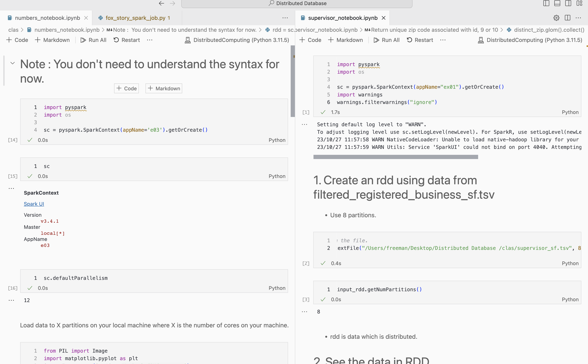Switch to fox_story_spark_job.py tab
The width and height of the screenshot is (588, 364).
(135, 18)
